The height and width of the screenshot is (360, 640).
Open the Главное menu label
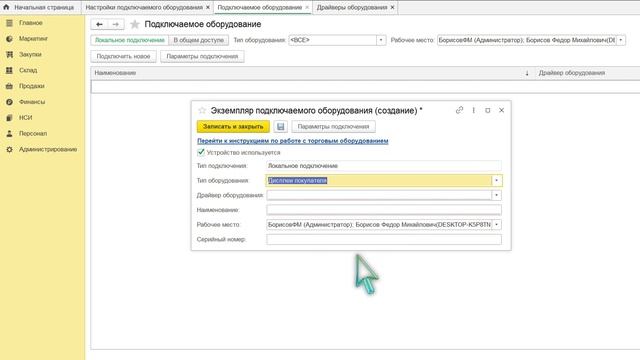click(31, 23)
